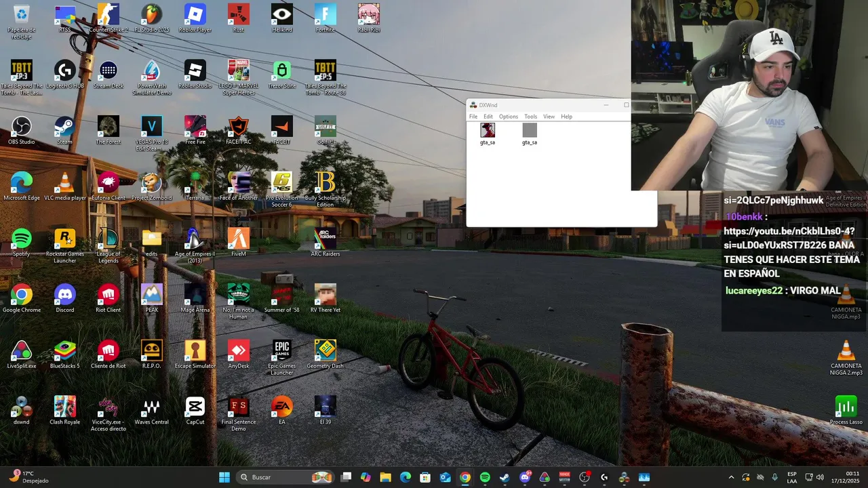This screenshot has width=868, height=488.
Task: Open FL Studio 2025 shortcut
Action: point(152,18)
